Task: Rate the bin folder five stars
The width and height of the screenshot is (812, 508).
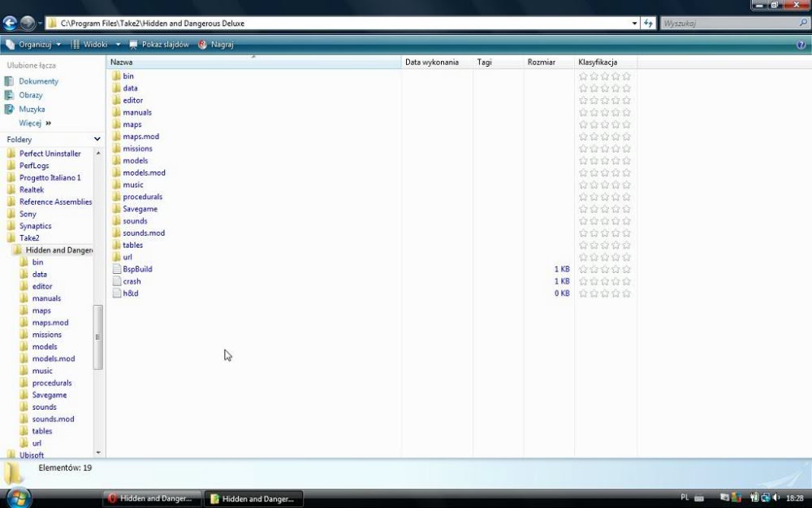Action: click(626, 76)
